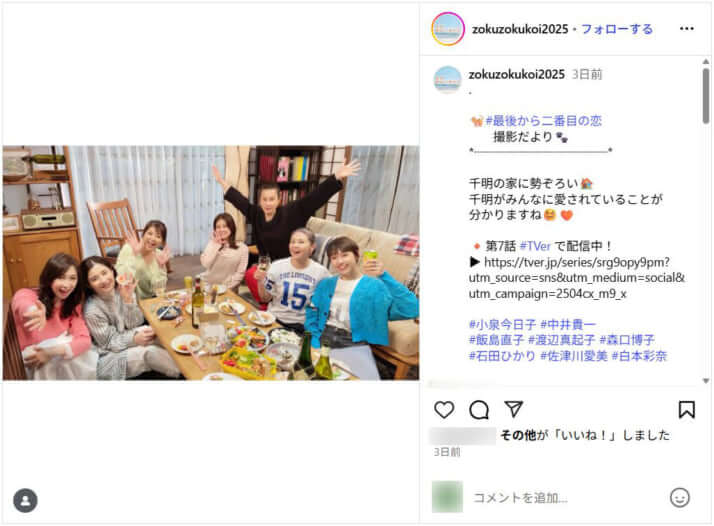Viewport: 714px width, 526px height.
Task: Show tagged people icon on photo
Action: tap(26, 500)
